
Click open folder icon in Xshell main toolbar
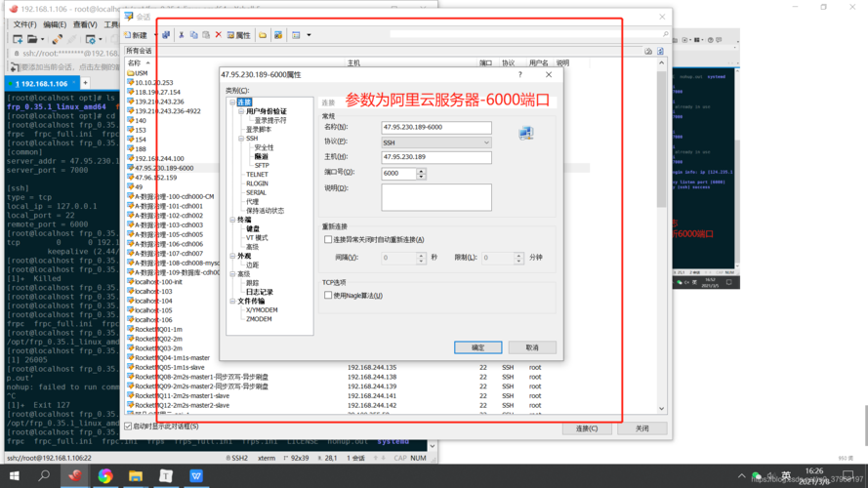[32, 39]
